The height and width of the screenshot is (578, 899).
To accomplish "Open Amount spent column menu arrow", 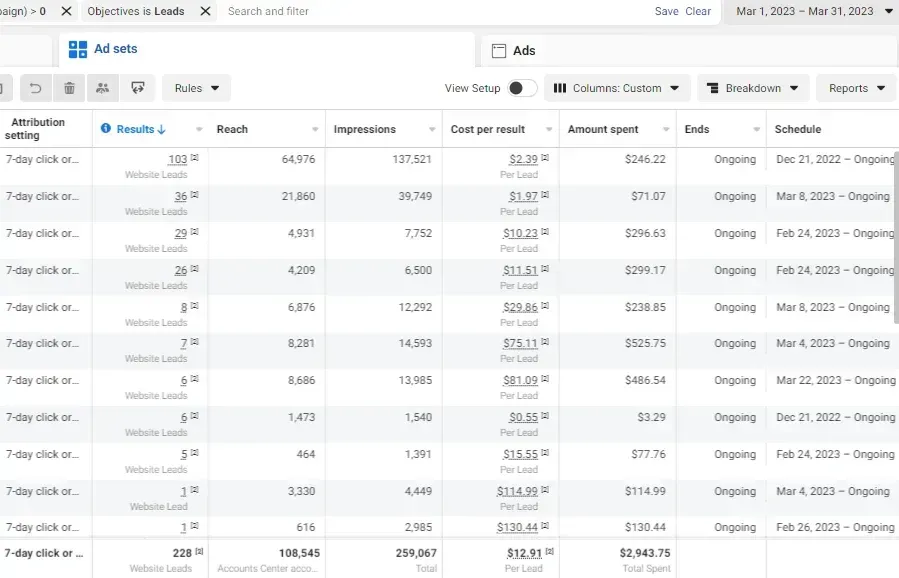I will click(666, 130).
